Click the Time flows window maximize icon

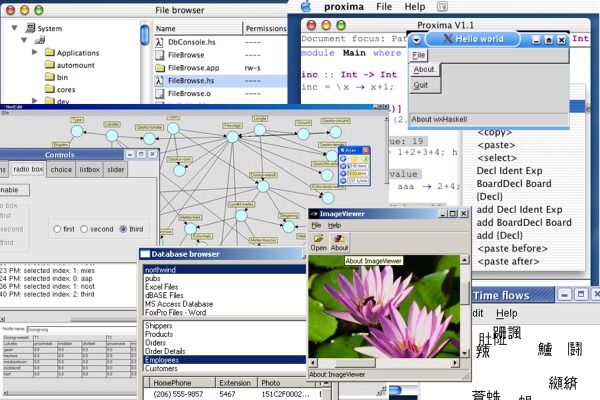pos(581,295)
